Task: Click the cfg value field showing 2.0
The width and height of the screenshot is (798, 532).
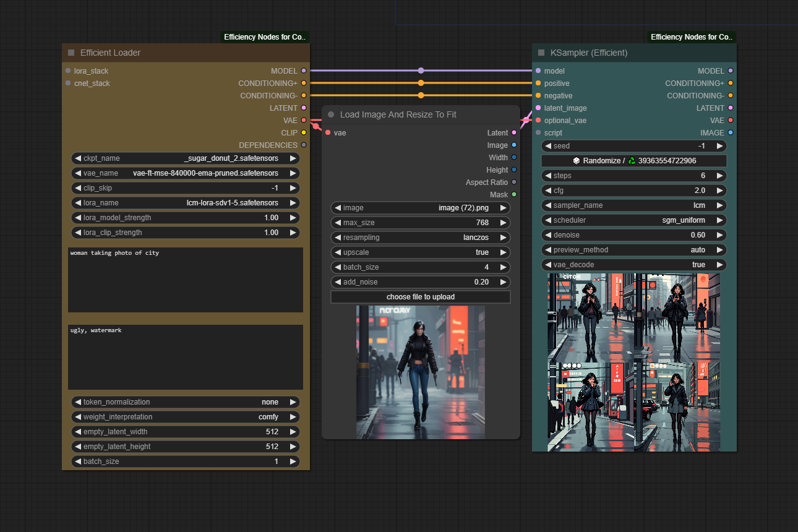Action: coord(634,191)
